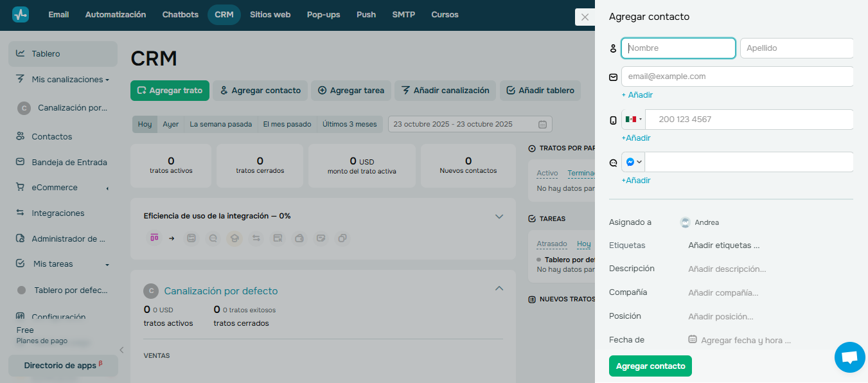Click the pink CRM icon in the integration row
This screenshot has height=383, width=868.
[x=154, y=238]
